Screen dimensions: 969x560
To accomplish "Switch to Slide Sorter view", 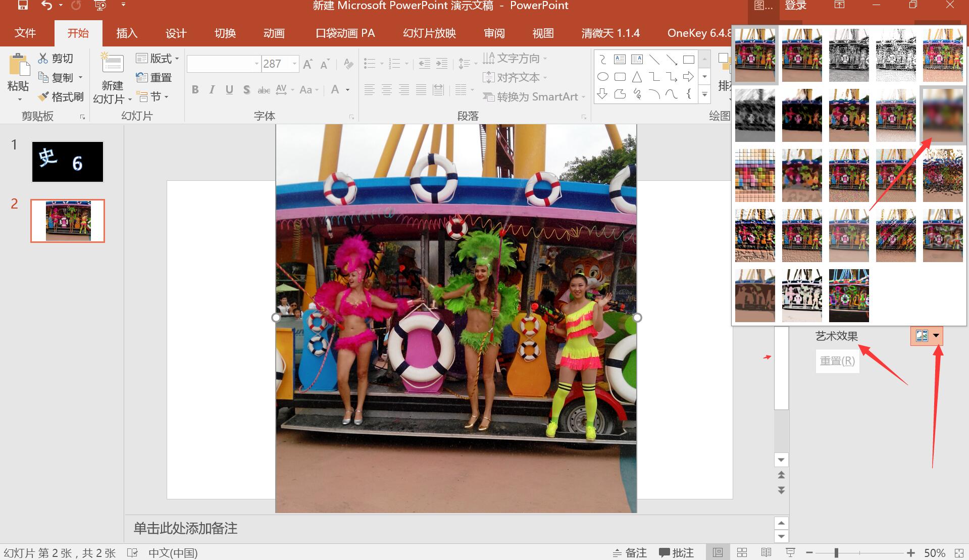I will pos(742,552).
